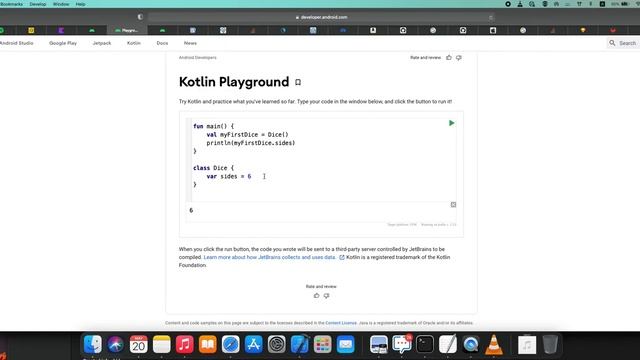The image size is (640, 360).
Task: Open Safari in the dock
Action: (231, 344)
